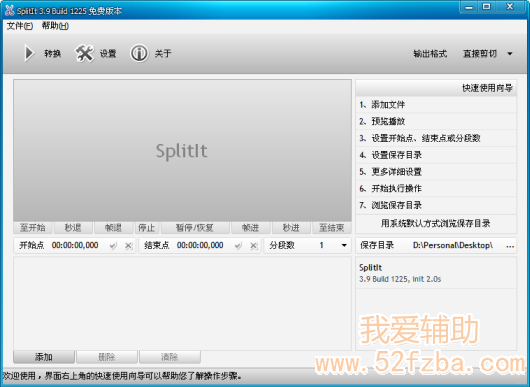The height and width of the screenshot is (387, 530).
Task: Click the 秒退 rewind-second button
Action: point(73,228)
